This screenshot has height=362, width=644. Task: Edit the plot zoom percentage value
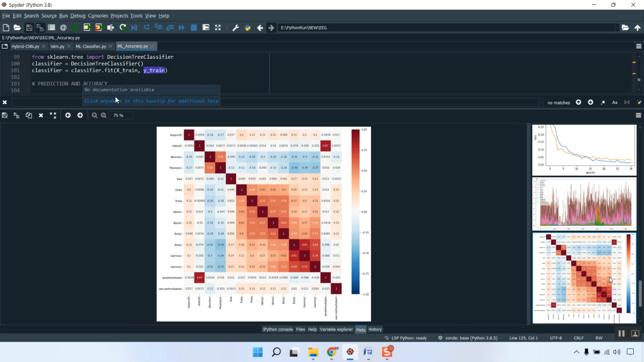click(x=121, y=115)
